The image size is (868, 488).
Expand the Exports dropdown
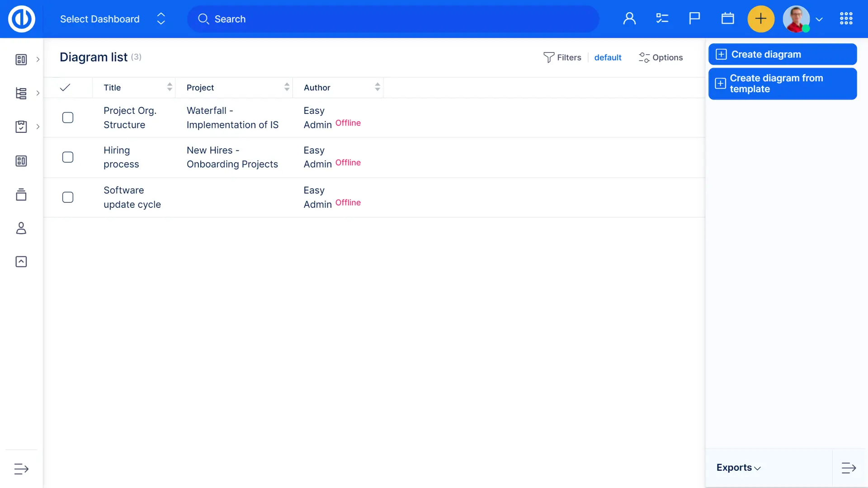[738, 468]
